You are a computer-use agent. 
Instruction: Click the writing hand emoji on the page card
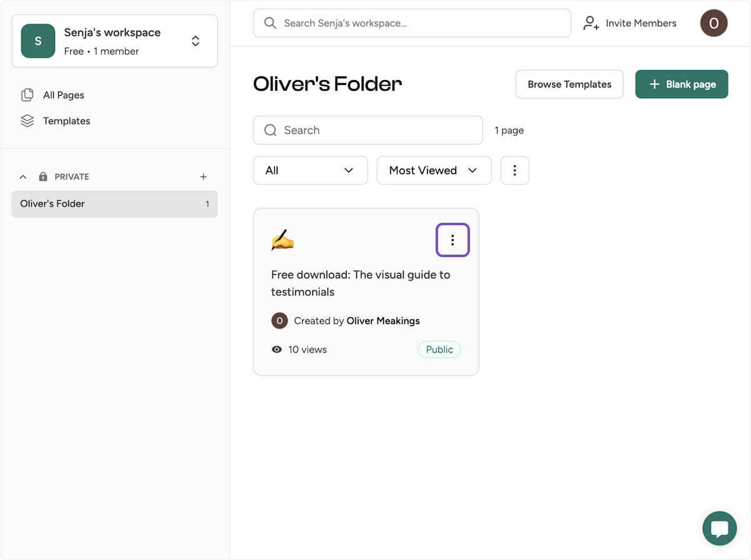pos(283,240)
